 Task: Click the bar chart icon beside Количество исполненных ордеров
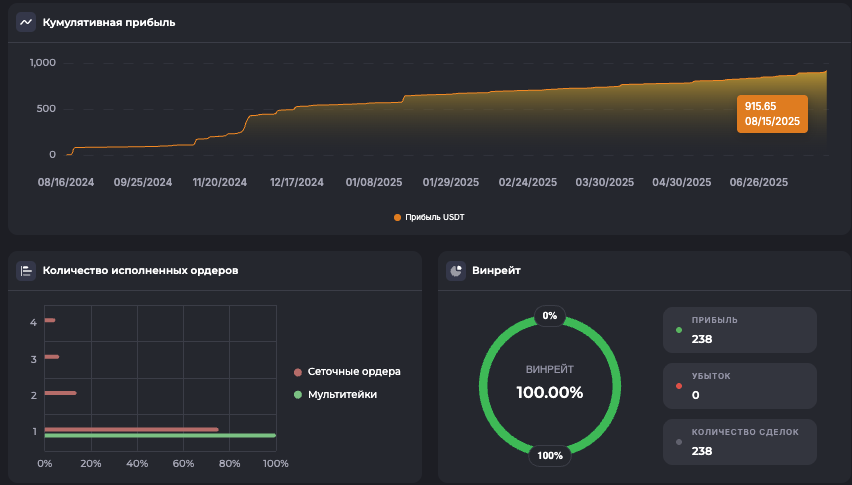click(26, 270)
